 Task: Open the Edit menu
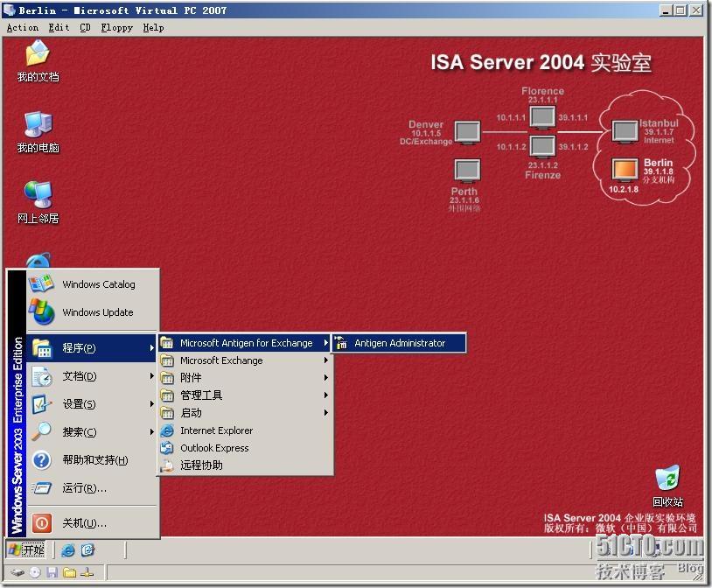coord(59,28)
